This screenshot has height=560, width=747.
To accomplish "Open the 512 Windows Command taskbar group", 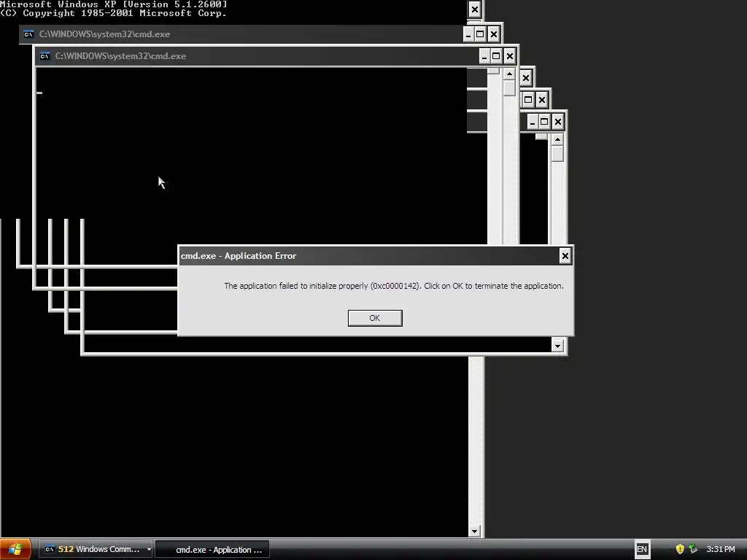I will [94, 549].
